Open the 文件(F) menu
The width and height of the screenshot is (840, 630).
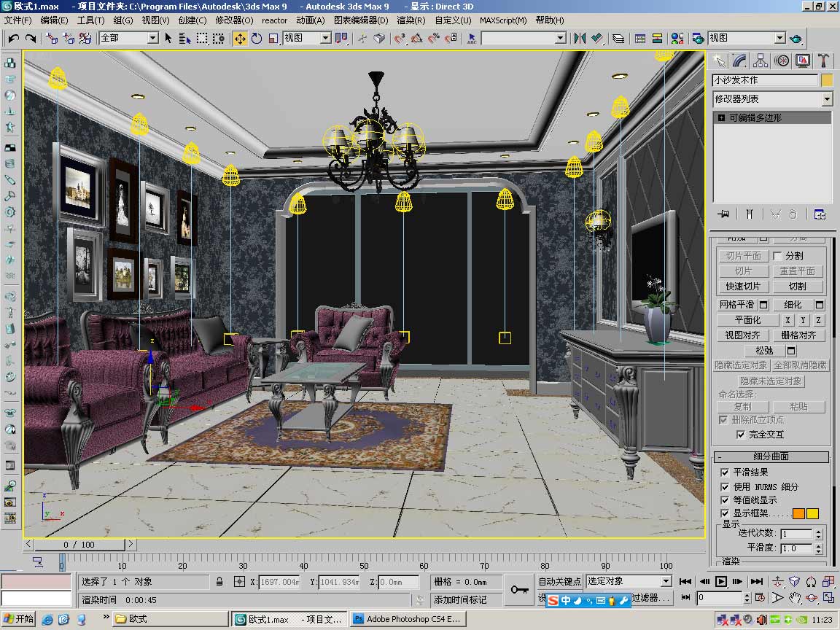[18, 20]
